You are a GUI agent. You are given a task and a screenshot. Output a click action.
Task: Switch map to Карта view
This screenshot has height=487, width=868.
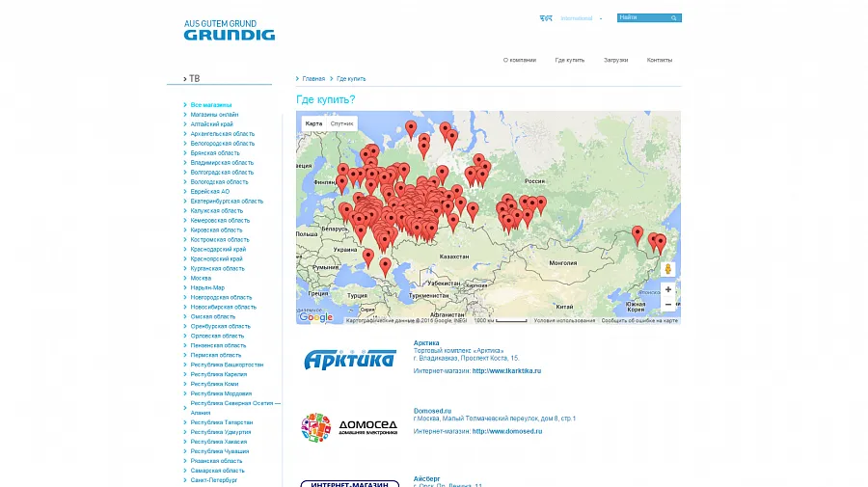click(x=313, y=123)
